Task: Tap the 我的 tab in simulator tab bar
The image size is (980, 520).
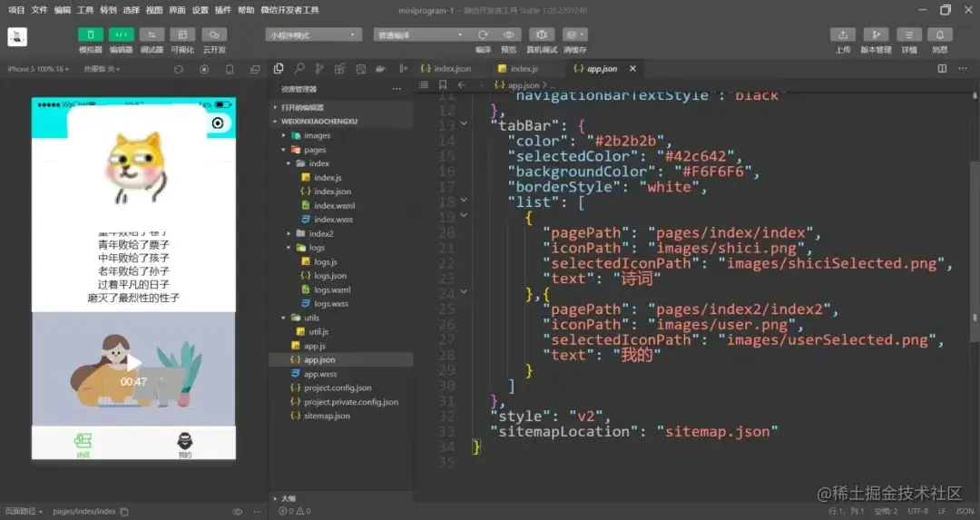Action: 185,445
